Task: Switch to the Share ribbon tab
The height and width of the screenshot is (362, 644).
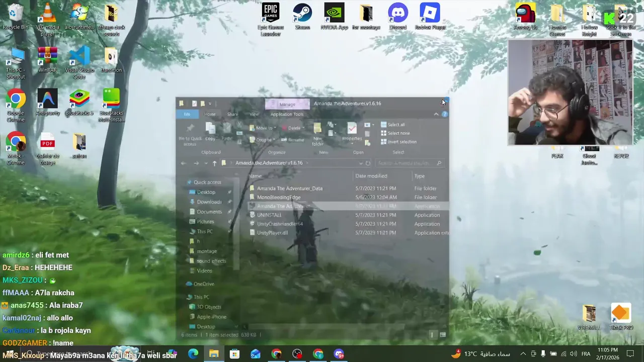Action: 232,114
